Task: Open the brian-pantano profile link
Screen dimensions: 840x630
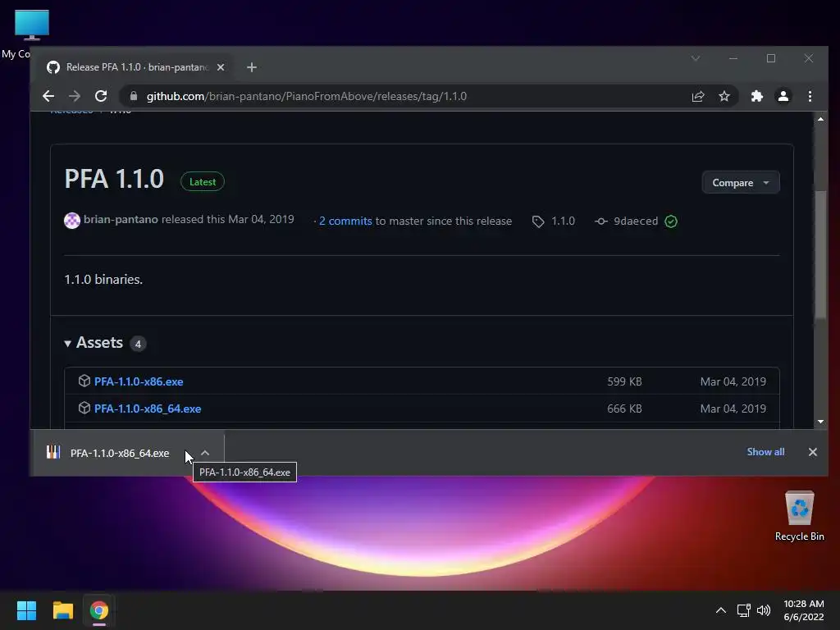Action: 121,220
